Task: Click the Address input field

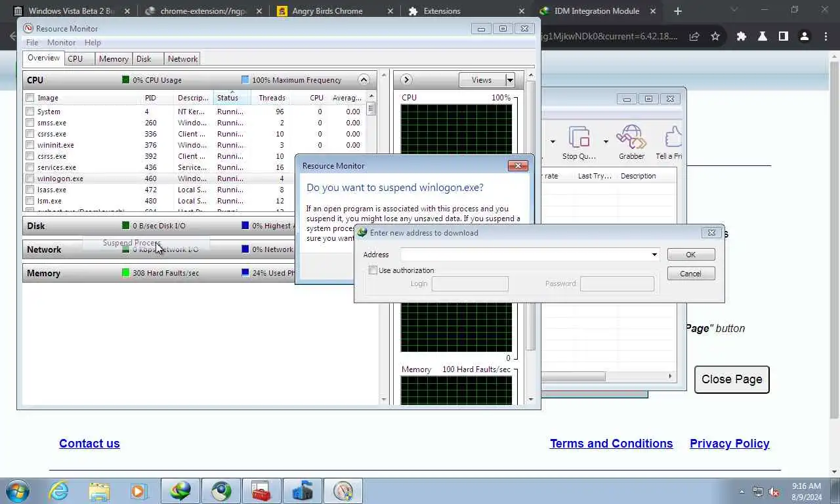Action: tap(525, 255)
